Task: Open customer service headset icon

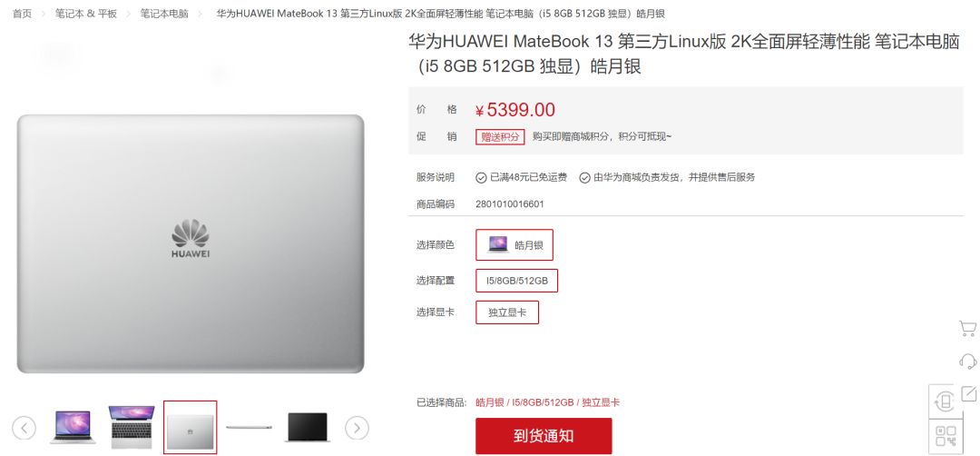Action: (x=967, y=361)
